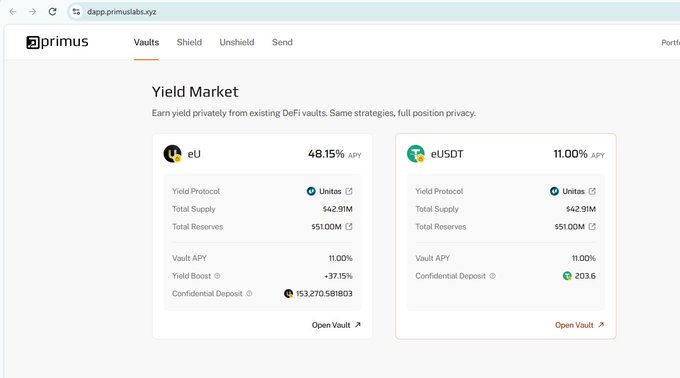The image size is (680, 378).
Task: Click the eU vault name
Action: point(194,154)
